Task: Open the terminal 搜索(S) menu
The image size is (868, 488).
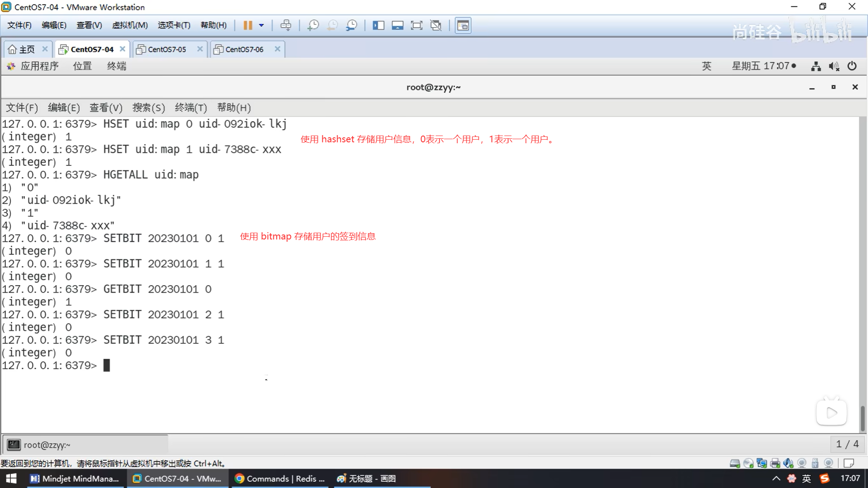Action: coord(148,108)
